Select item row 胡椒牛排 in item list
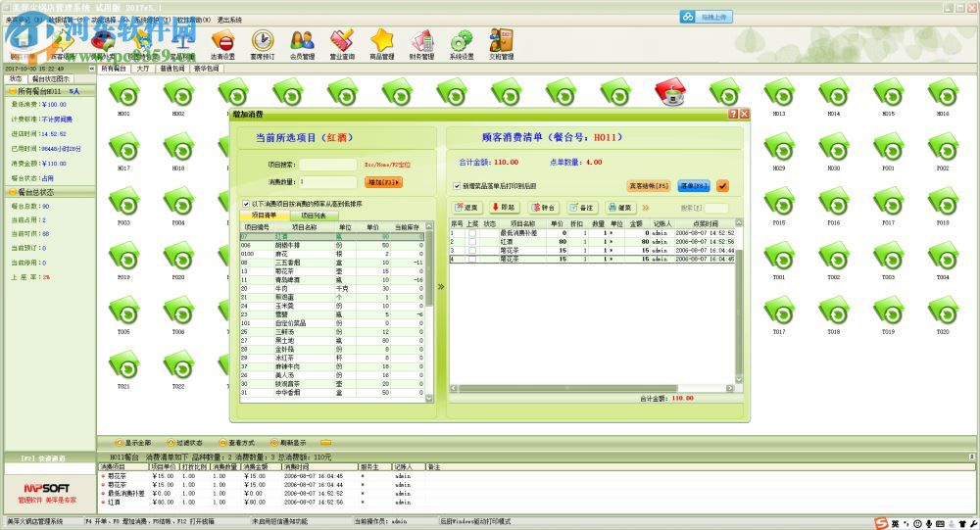980x530 pixels. [x=332, y=246]
